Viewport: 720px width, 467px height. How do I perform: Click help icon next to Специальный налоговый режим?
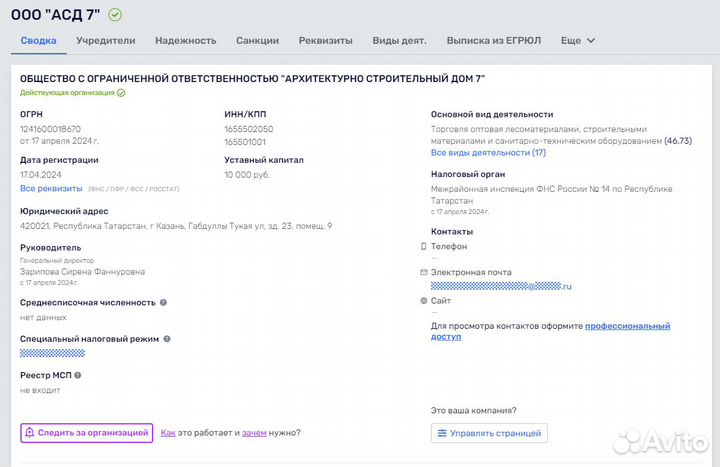click(167, 339)
